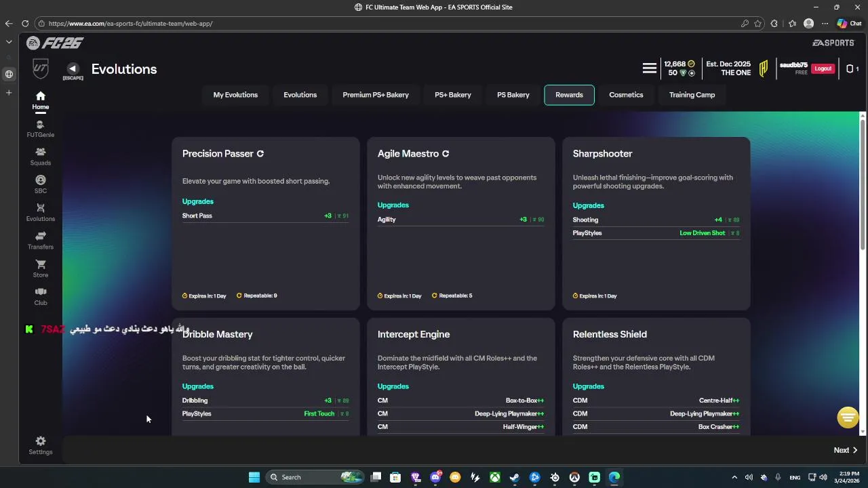Screen dimensions: 868x488
Task: Click Box-to-Box++ role upgrade
Action: (x=524, y=401)
